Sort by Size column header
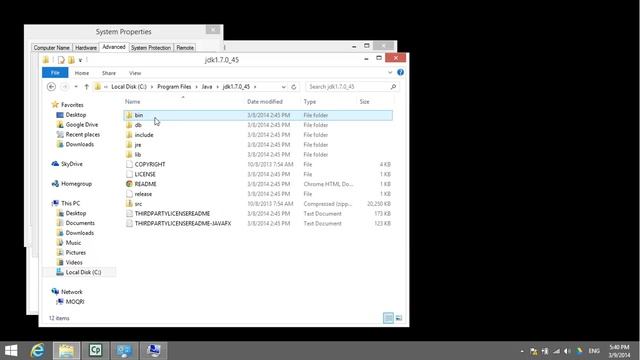The width and height of the screenshot is (640, 360). [x=364, y=102]
